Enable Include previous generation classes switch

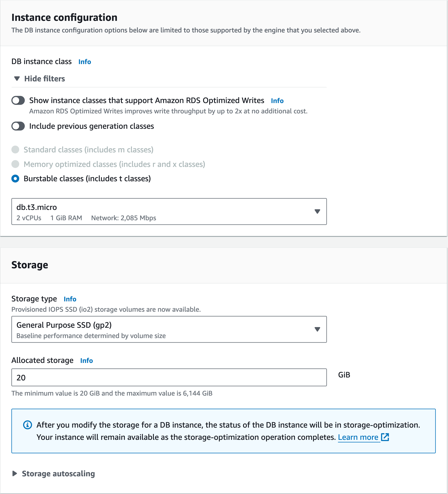point(18,126)
